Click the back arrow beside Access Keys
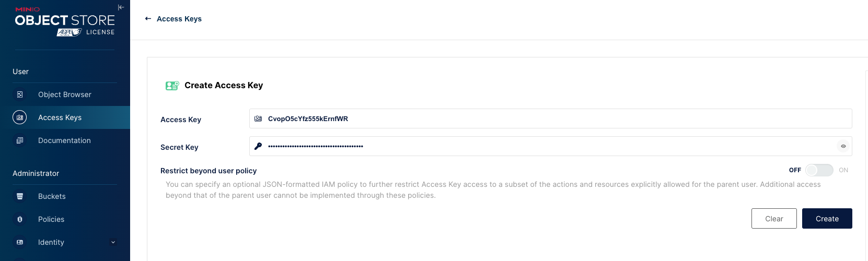 point(148,19)
